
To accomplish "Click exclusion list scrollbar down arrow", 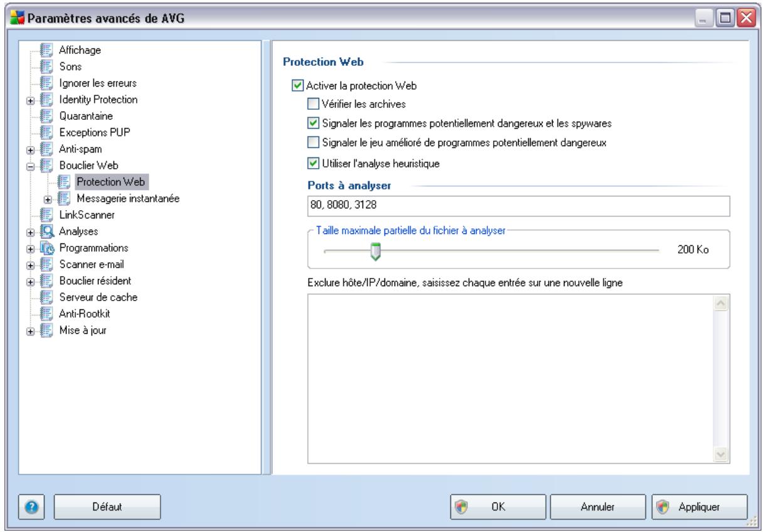I will tap(722, 454).
